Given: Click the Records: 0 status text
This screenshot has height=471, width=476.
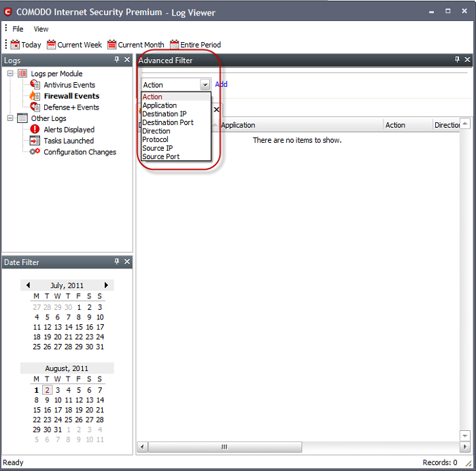Looking at the screenshot, I should coord(440,462).
